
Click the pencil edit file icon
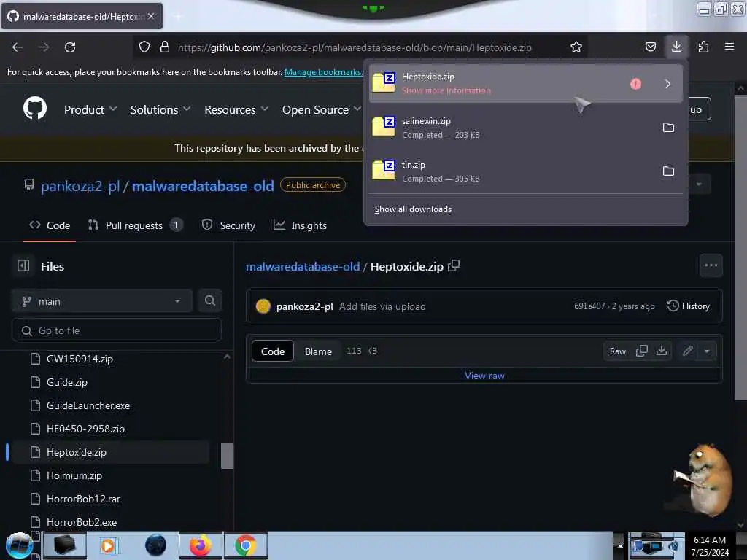[687, 351]
